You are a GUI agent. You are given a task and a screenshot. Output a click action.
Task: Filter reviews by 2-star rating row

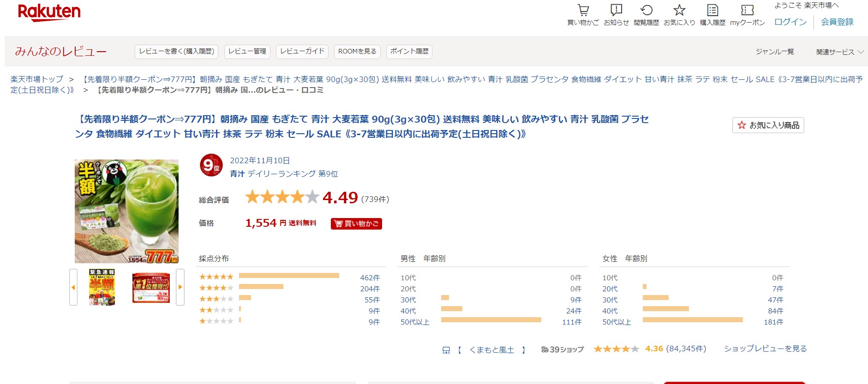pyautogui.click(x=290, y=310)
